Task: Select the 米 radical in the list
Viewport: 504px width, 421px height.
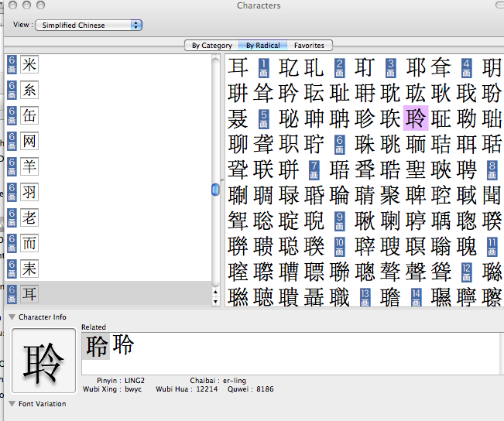Action: pos(29,64)
